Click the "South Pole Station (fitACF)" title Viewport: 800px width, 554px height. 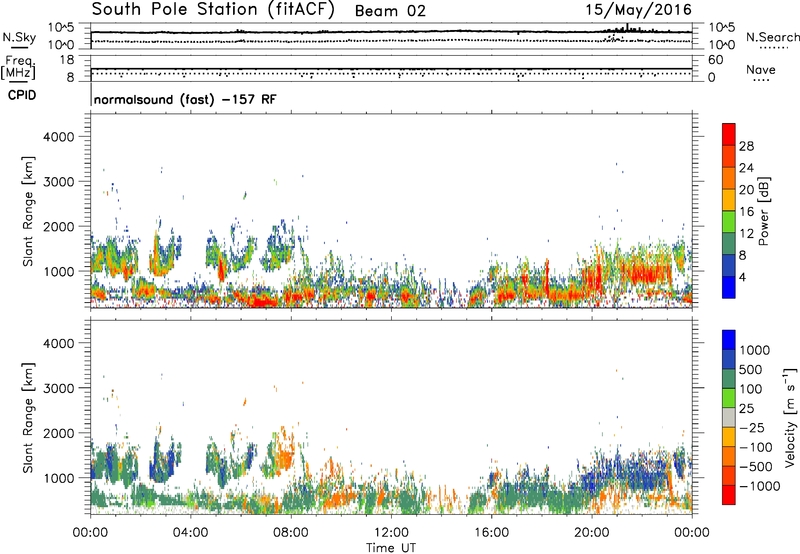[x=213, y=10]
